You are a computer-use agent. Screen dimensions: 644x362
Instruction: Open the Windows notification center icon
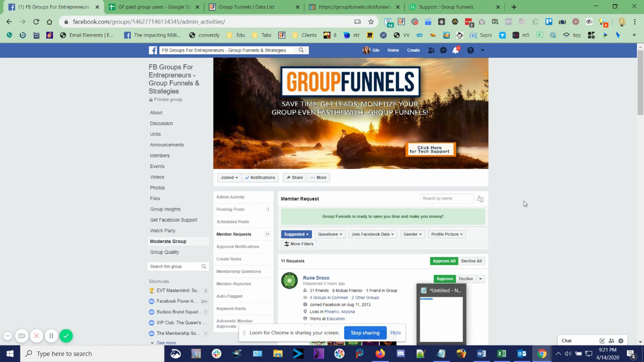tap(631, 354)
